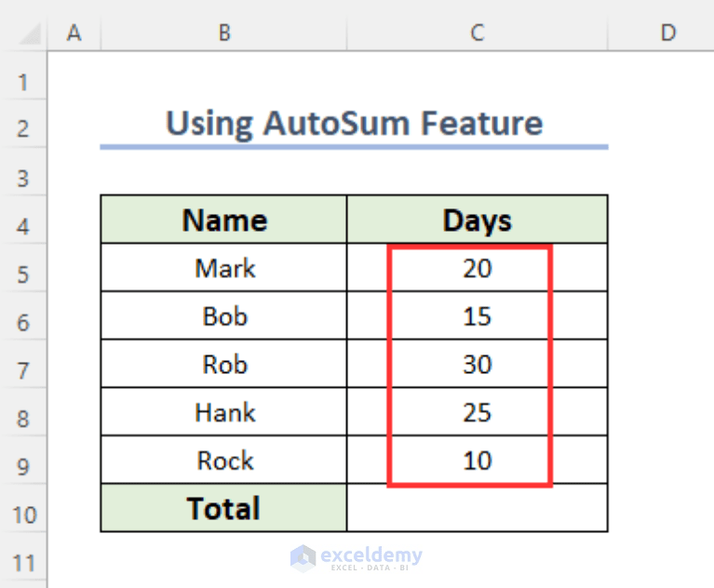This screenshot has width=714, height=588.
Task: Select Rob's days value 30
Action: (478, 364)
